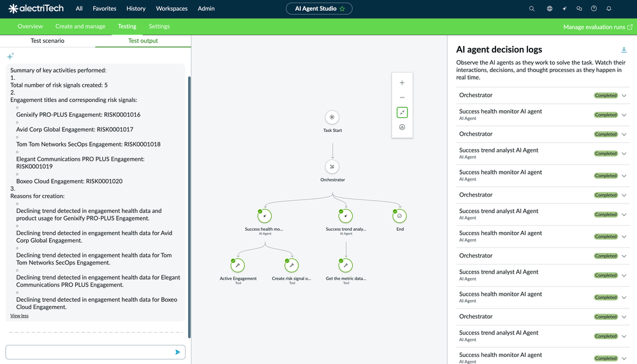
Task: Expand second Success health monitor AI agent log
Action: tap(624, 176)
